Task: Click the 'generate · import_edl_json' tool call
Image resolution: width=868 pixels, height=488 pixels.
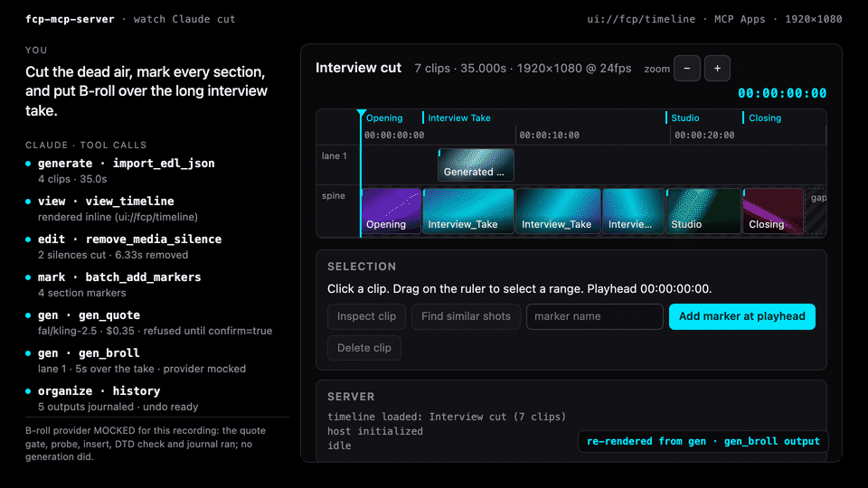Action: (127, 164)
